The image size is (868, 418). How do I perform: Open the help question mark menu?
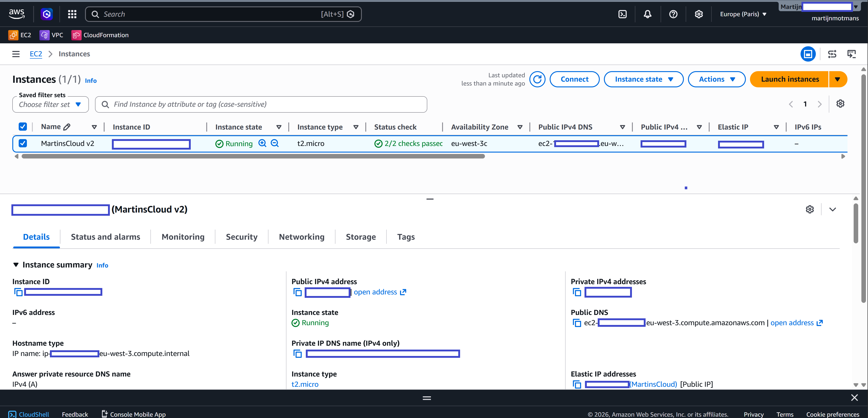[x=673, y=14]
